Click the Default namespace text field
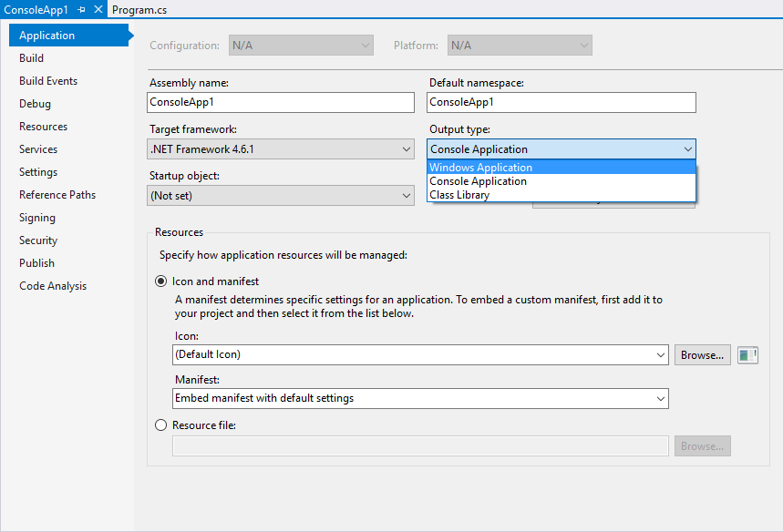Image resolution: width=783 pixels, height=532 pixels. [x=561, y=103]
